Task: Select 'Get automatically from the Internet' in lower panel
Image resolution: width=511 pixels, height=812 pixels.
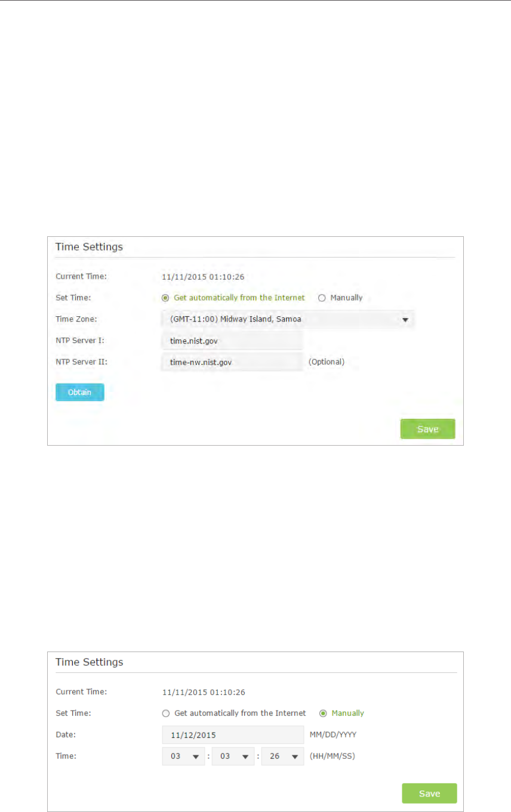Action: click(167, 713)
